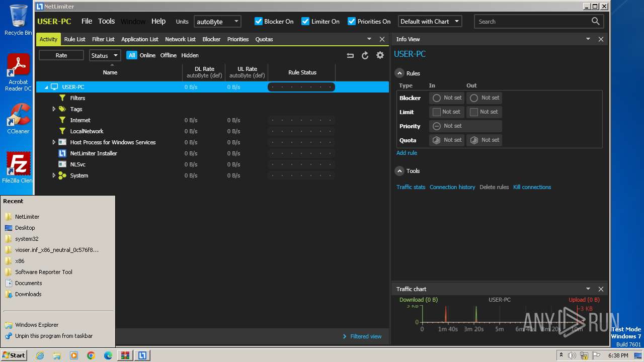Switch to the Quotas tab
This screenshot has height=362, width=644.
[264, 39]
